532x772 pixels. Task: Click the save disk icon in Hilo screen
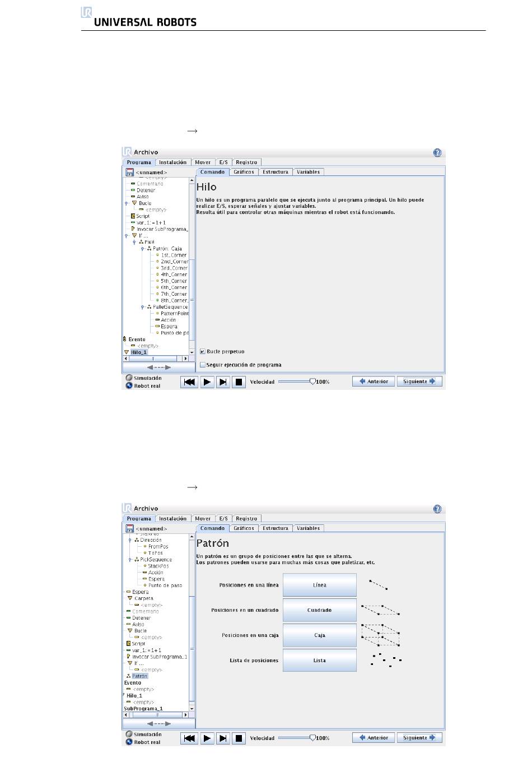[x=129, y=172]
